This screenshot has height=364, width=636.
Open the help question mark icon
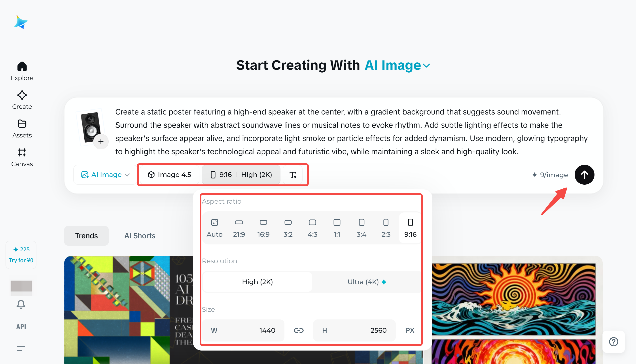coord(613,342)
